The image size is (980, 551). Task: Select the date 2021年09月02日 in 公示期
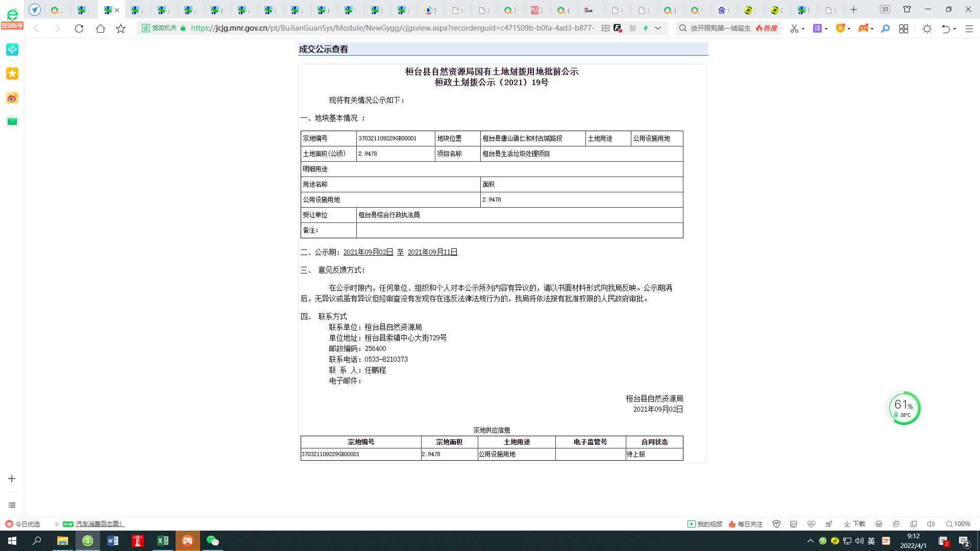pos(368,252)
